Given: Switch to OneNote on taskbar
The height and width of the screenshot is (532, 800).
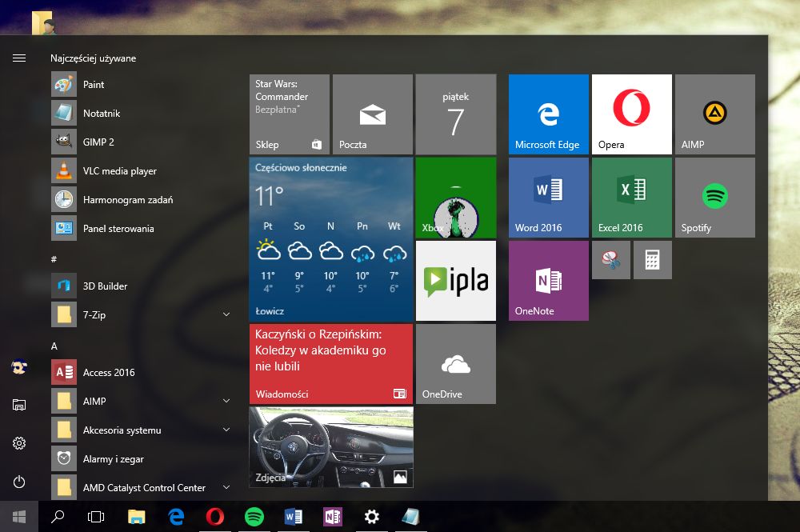Looking at the screenshot, I should [x=333, y=517].
